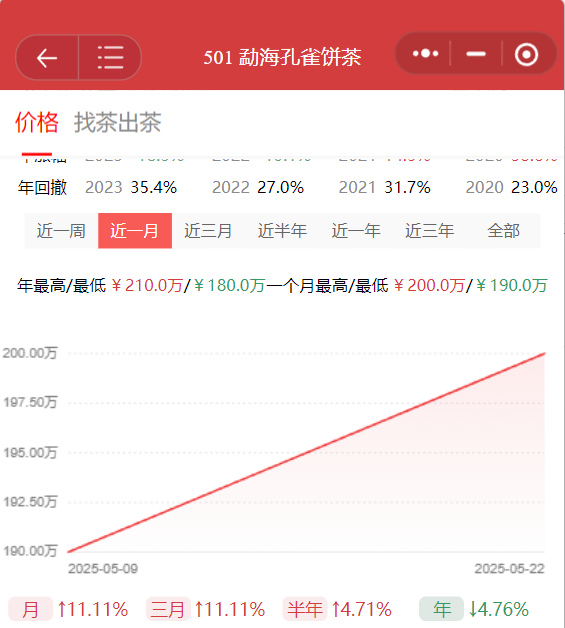Click the 月 change badge
This screenshot has width=565, height=628.
(x=30, y=609)
